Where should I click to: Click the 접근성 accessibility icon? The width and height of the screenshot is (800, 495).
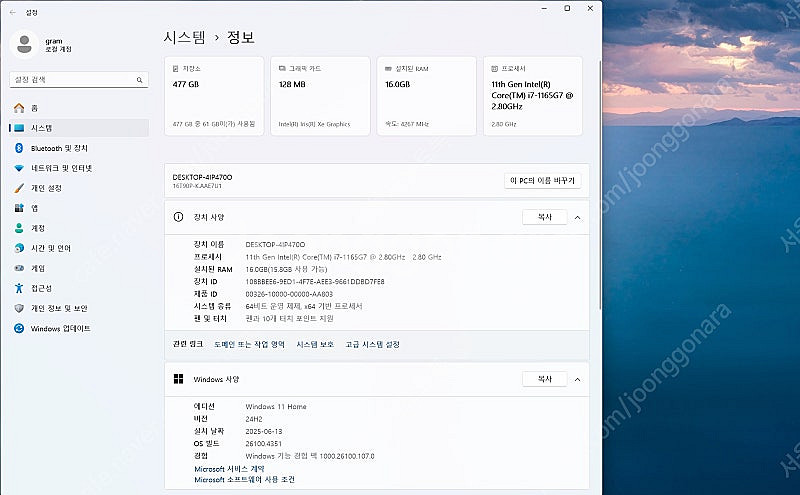19,288
